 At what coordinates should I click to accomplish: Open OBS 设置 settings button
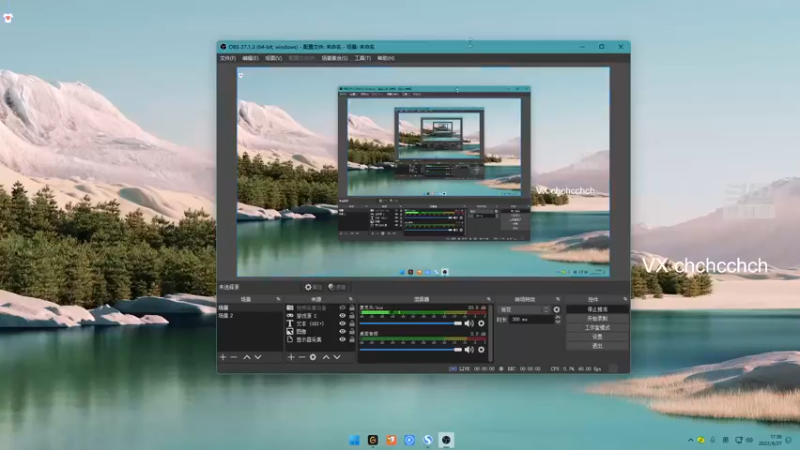(x=597, y=337)
